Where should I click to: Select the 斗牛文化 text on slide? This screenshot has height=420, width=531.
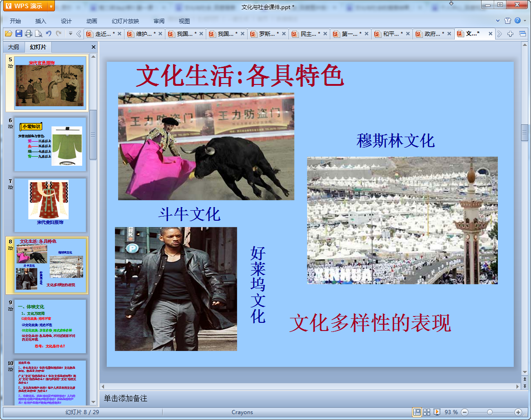(189, 214)
